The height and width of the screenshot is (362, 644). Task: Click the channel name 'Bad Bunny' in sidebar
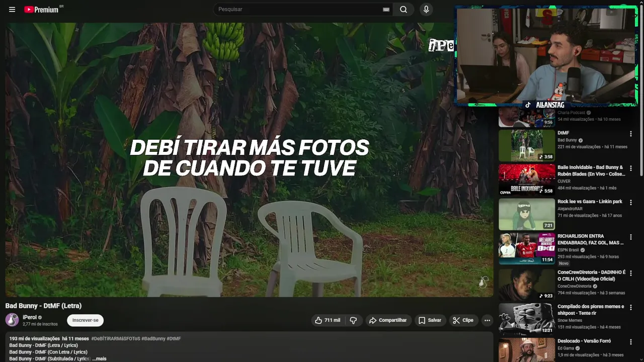click(x=567, y=140)
